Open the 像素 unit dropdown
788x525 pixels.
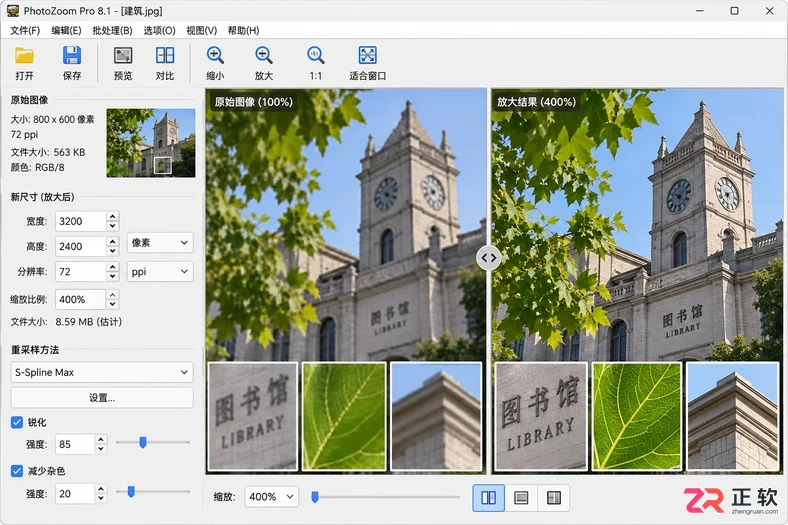click(160, 243)
